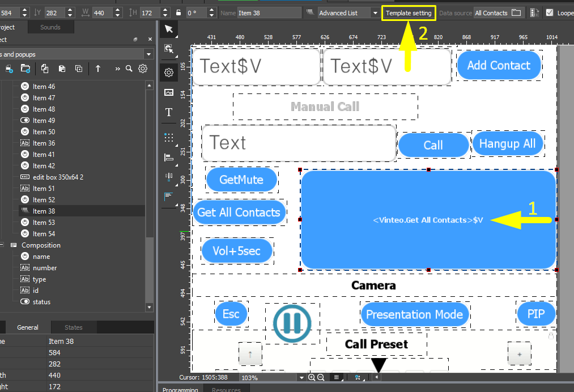This screenshot has height=392, width=574.
Task: Open the search icon in project panel
Action: (x=129, y=69)
